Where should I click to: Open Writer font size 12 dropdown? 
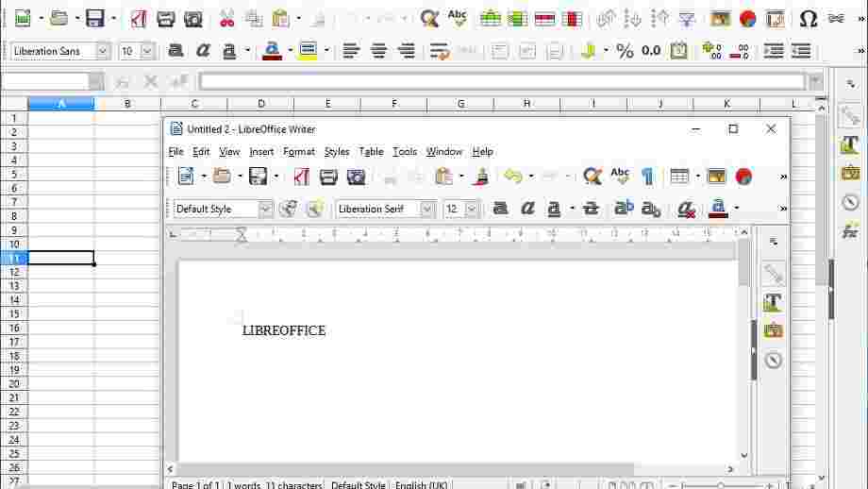471,209
